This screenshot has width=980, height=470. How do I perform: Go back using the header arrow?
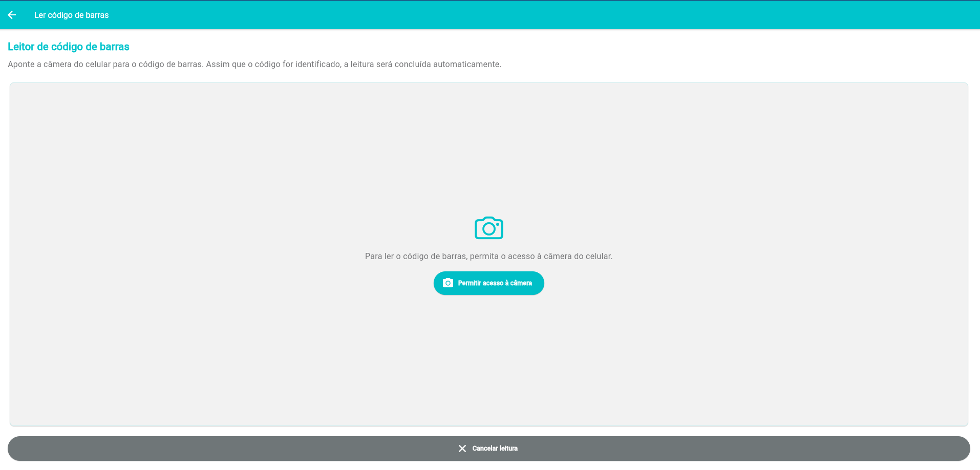click(12, 15)
